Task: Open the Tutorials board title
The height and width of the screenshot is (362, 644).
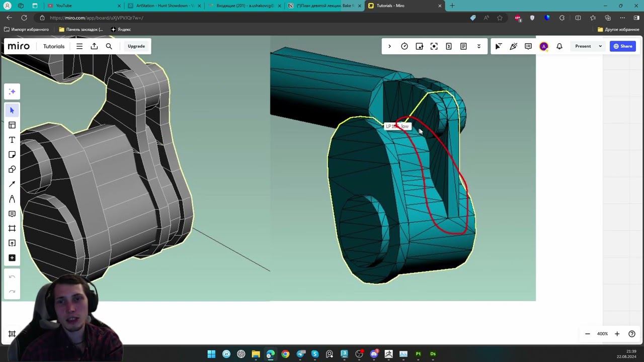Action: (54, 46)
